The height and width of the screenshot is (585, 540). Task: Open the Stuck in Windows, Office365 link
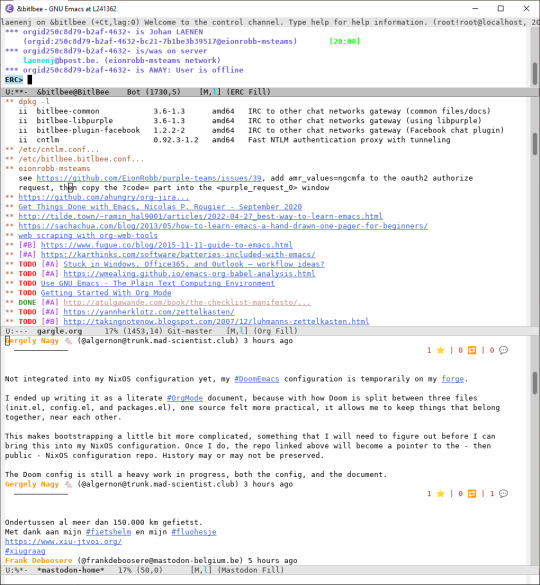click(x=194, y=264)
